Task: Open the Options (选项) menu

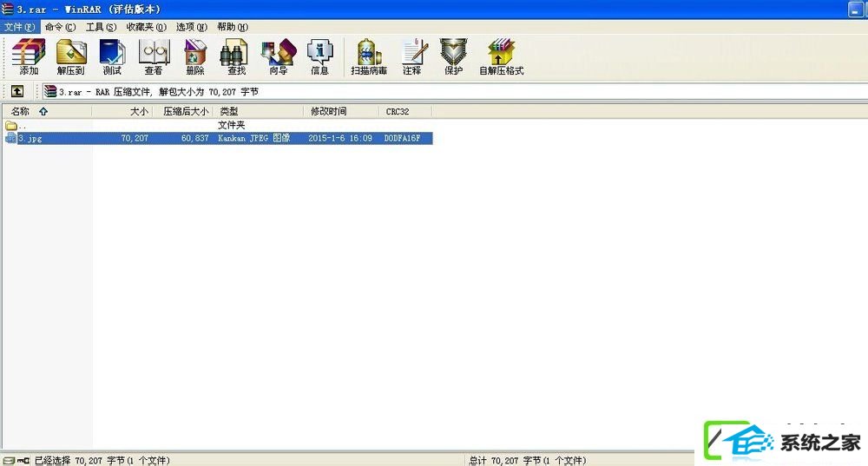Action: (x=192, y=27)
